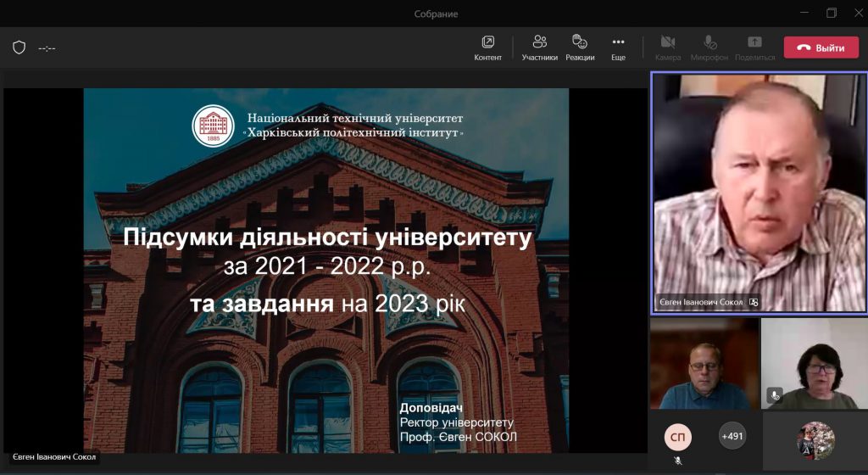Click the presenter label Євген Іванович Сокол
Viewport: 868px width, 475px height.
click(x=54, y=456)
